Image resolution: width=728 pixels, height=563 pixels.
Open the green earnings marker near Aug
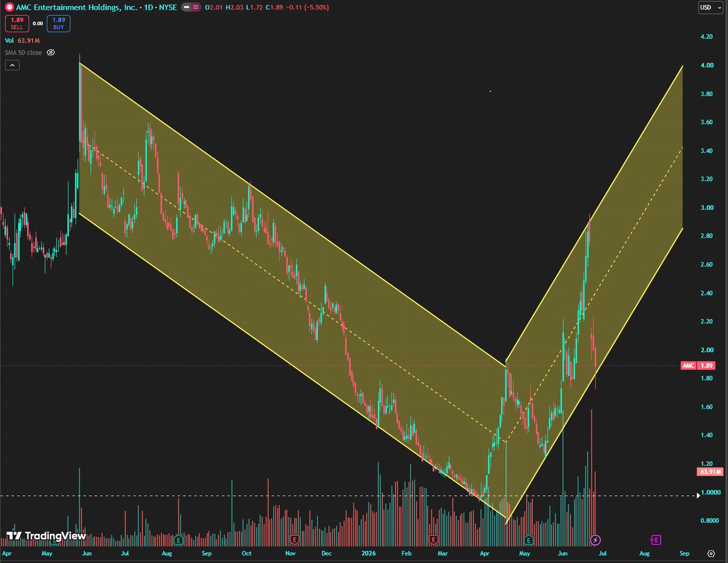coord(178,539)
